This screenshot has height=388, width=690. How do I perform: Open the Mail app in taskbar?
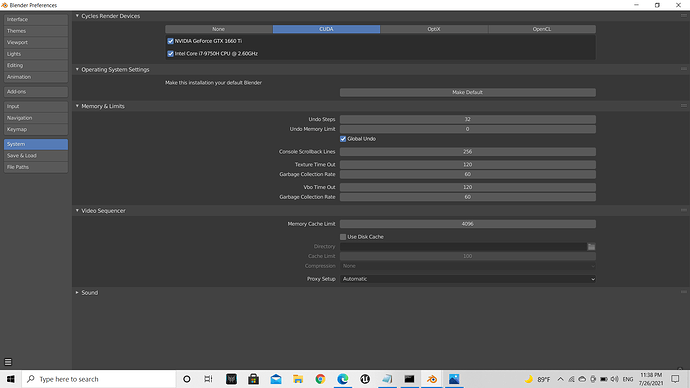pos(276,379)
